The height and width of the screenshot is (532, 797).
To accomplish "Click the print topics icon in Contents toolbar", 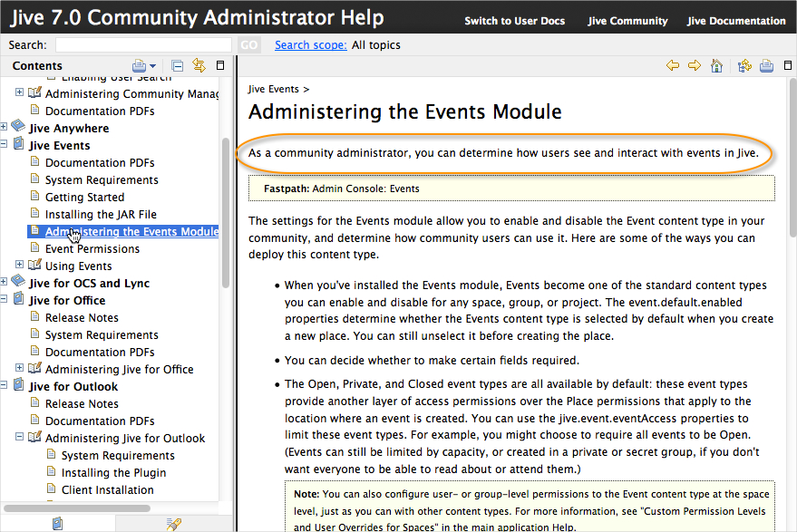I will coord(139,65).
